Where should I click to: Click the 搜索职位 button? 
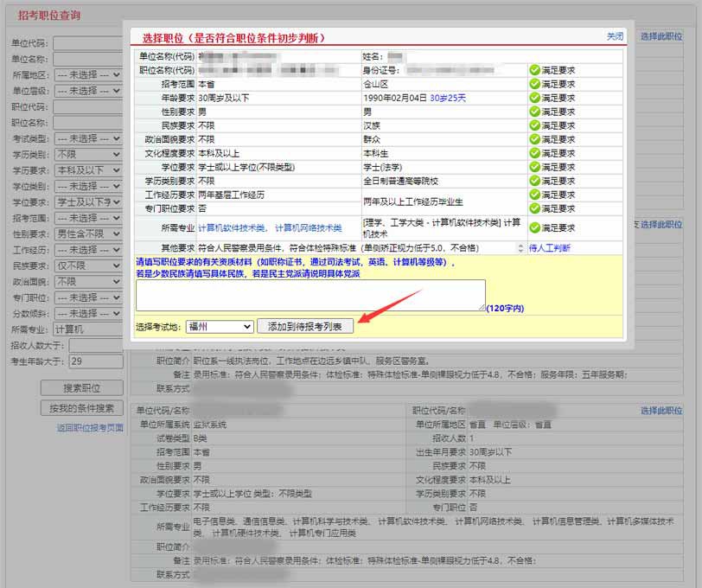point(81,387)
